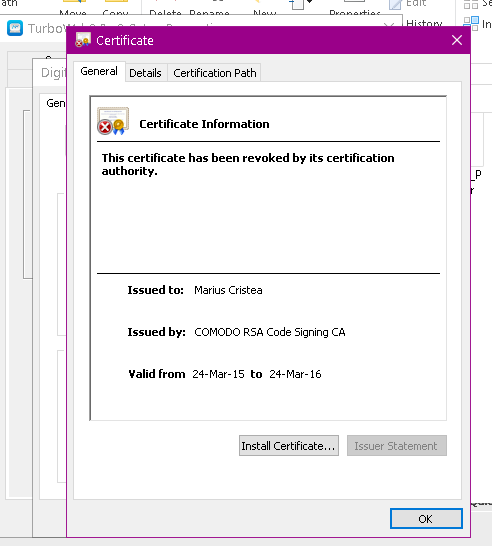Click the 'Certificate Information' heading
The image size is (492, 546).
point(204,124)
